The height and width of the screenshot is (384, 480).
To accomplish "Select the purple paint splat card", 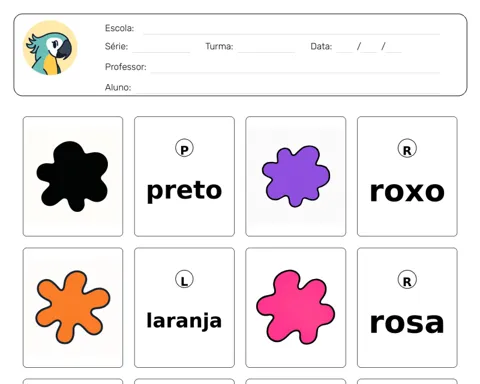I will (296, 176).
